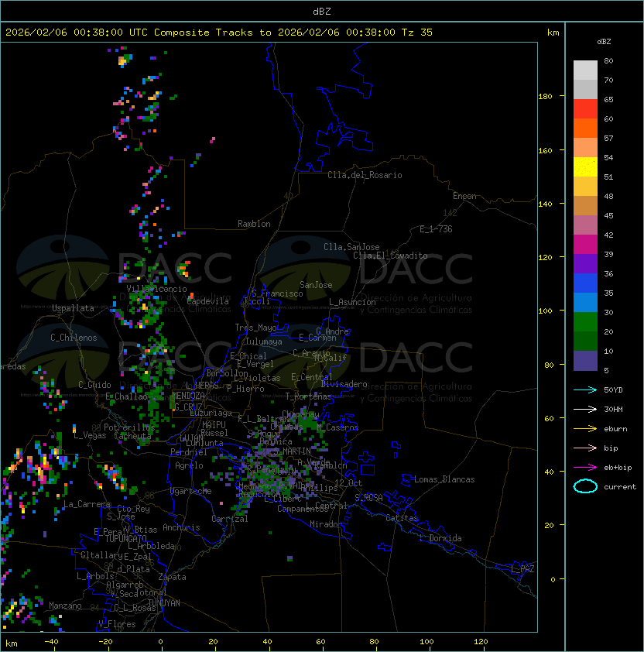Select the red 60-65 dBZ swatch
This screenshot has width=644, height=652.
[585, 109]
